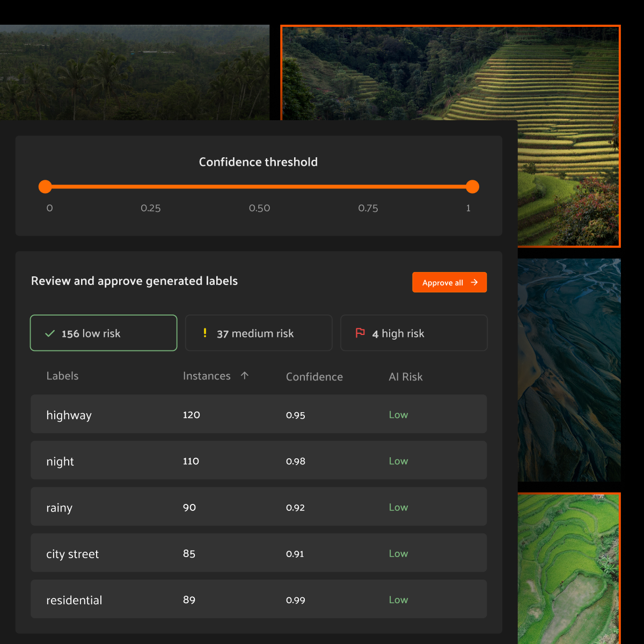Click the 0.95 confidence value
644x644 pixels.
(x=296, y=415)
